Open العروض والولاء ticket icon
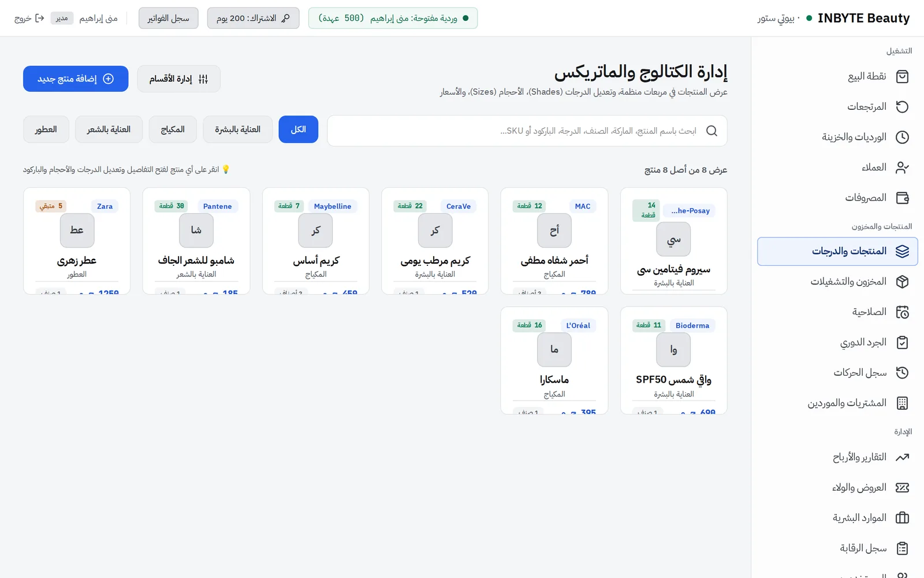The image size is (924, 578). pos(902,487)
